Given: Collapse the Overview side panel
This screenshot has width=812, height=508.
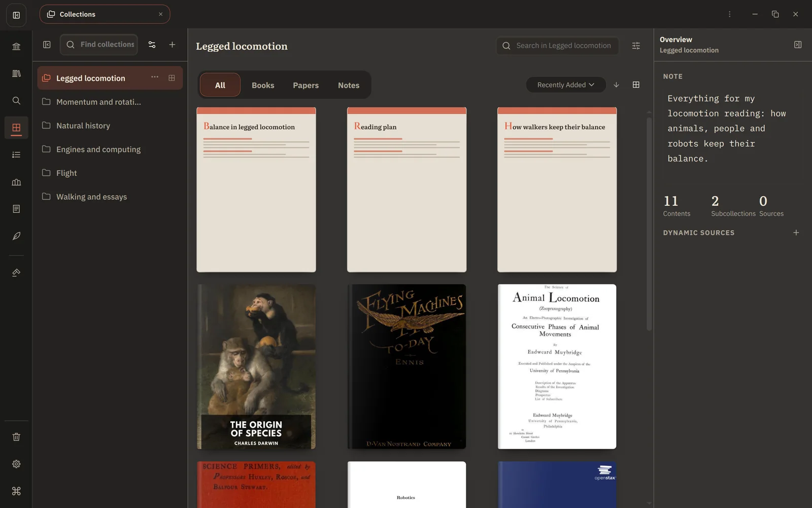Looking at the screenshot, I should point(798,45).
